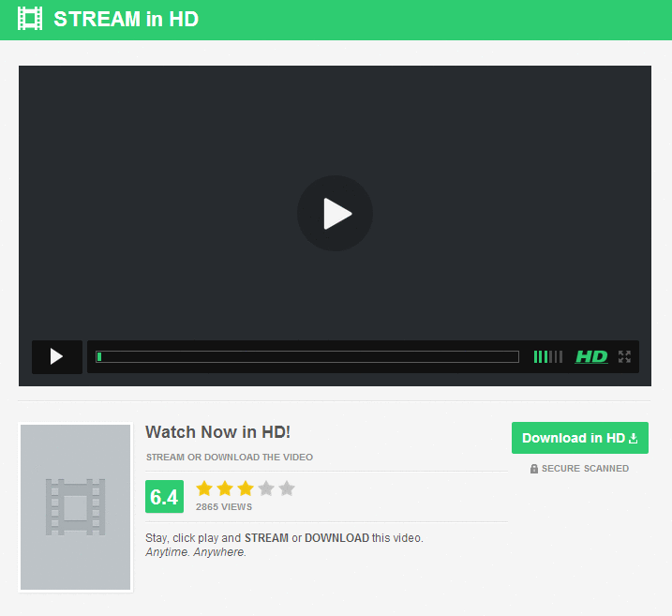672x616 pixels.
Task: Click the fourth rating star
Action: point(266,488)
